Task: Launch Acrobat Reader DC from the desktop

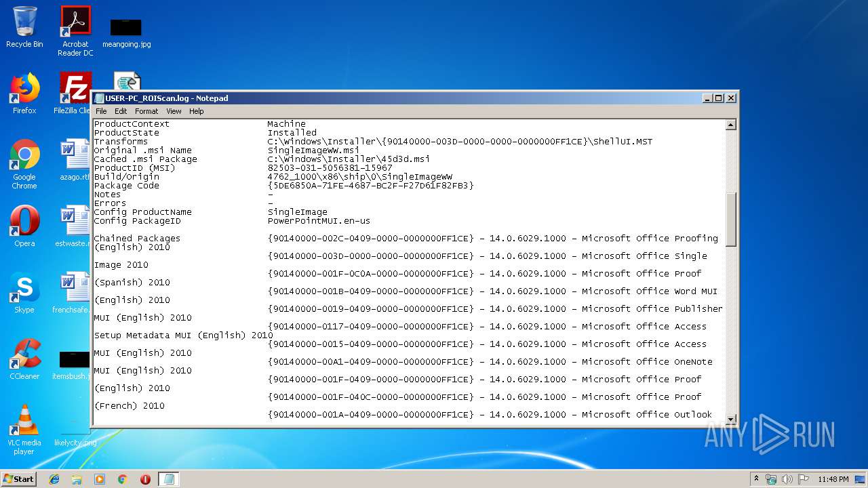Action: 75,30
